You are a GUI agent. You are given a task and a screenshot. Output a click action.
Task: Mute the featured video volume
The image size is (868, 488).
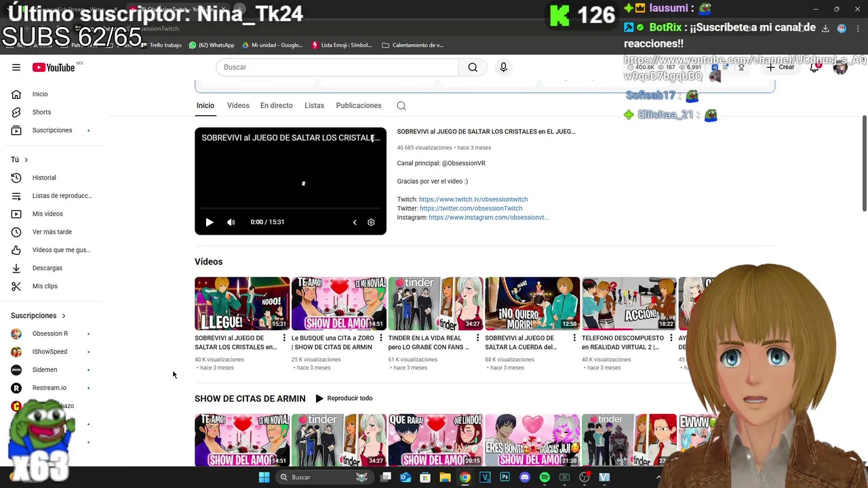pyautogui.click(x=231, y=222)
